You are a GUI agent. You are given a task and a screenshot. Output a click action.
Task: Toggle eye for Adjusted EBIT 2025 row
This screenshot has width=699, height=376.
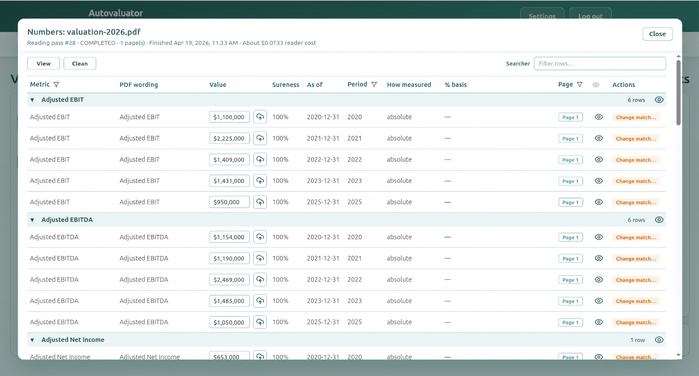[599, 202]
